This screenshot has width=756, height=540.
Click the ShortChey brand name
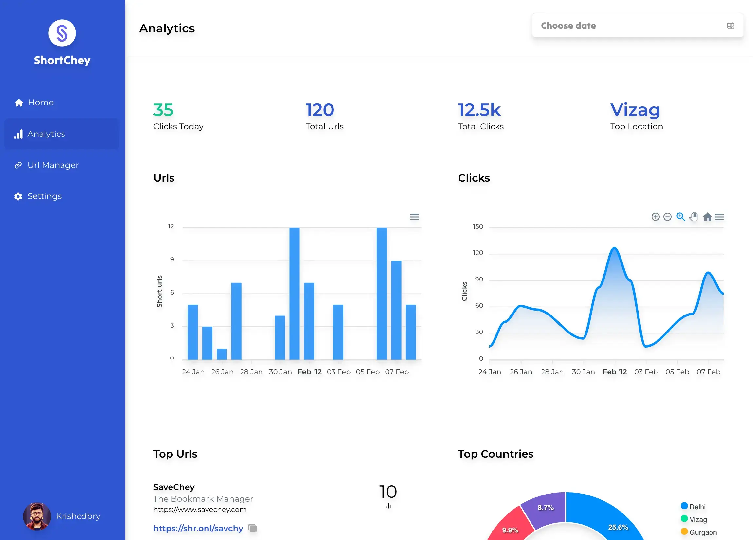[x=62, y=60]
